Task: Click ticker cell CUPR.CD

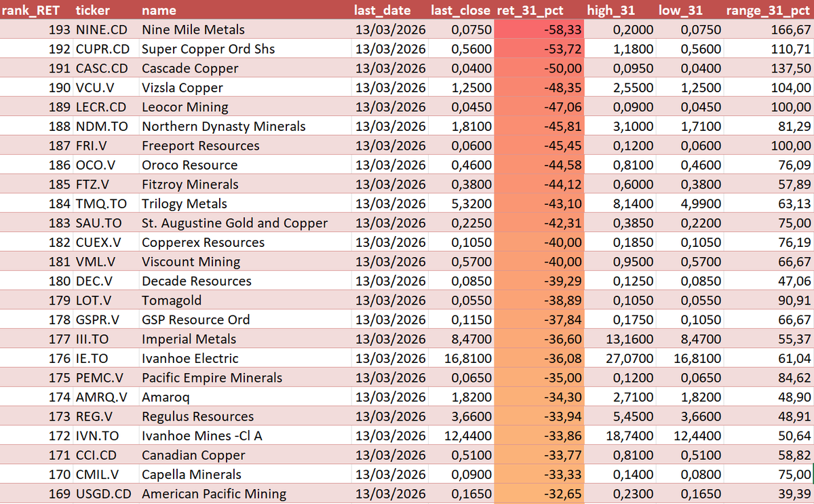Action: [x=105, y=49]
